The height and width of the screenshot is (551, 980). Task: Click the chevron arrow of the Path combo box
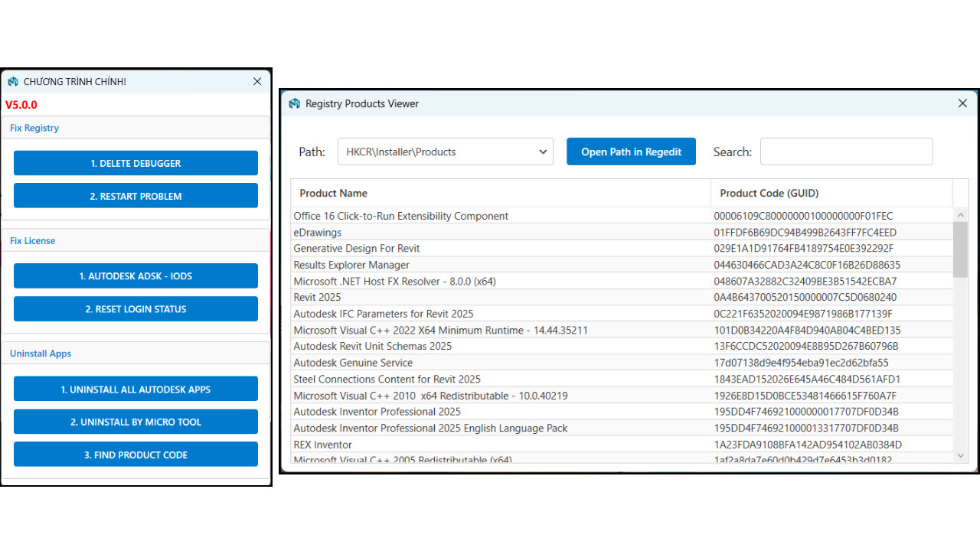click(544, 152)
